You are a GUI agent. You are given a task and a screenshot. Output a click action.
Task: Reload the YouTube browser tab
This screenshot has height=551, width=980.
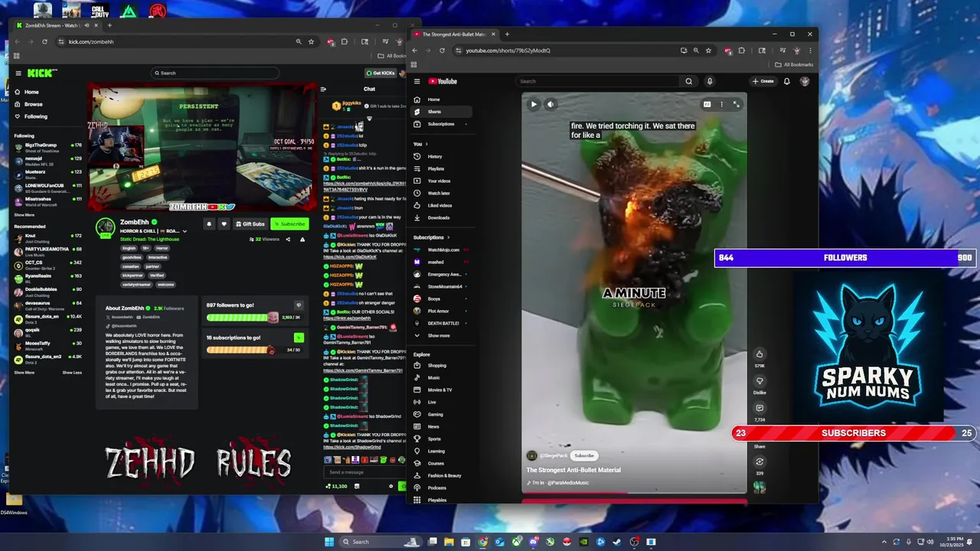[442, 51]
